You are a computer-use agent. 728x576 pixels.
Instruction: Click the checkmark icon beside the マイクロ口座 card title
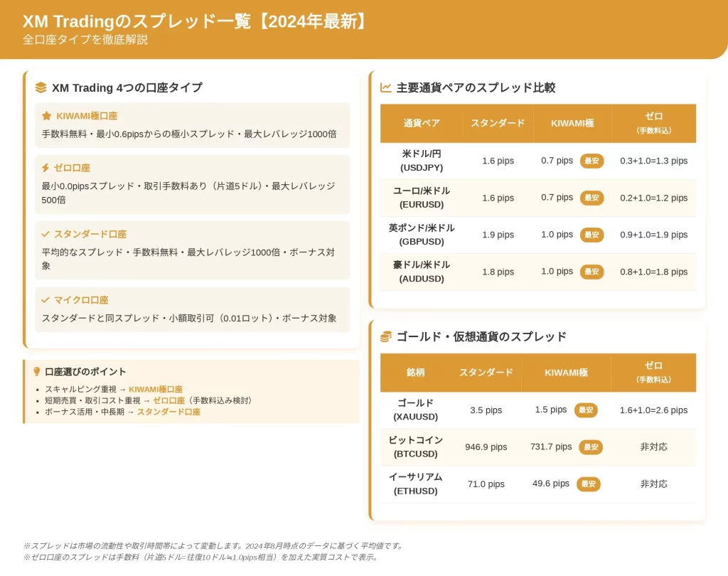(45, 300)
